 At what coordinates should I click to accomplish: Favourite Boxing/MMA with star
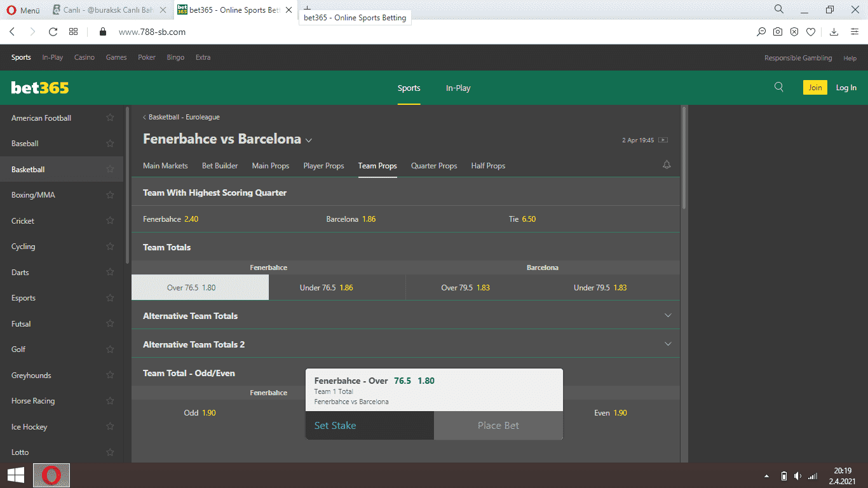[x=110, y=195]
